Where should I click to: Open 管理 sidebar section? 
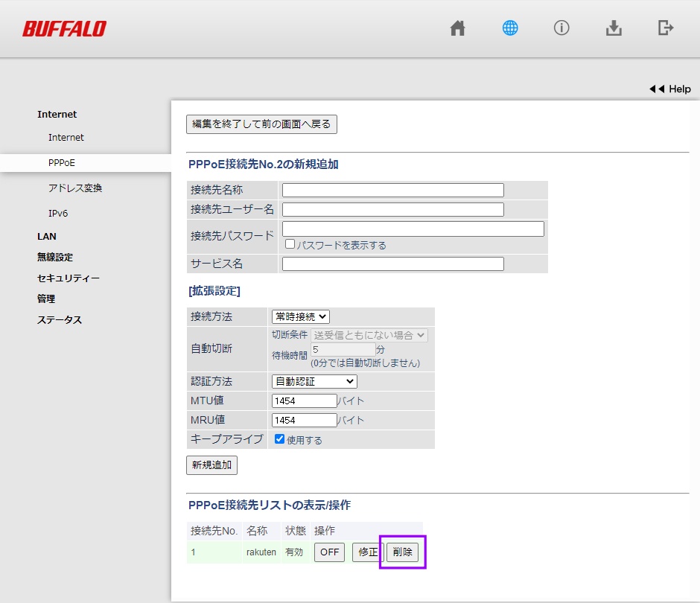46,299
